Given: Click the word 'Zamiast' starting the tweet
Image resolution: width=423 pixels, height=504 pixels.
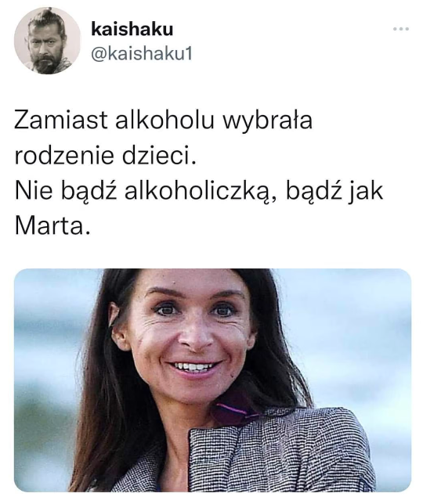Looking at the screenshot, I should coord(61,120).
